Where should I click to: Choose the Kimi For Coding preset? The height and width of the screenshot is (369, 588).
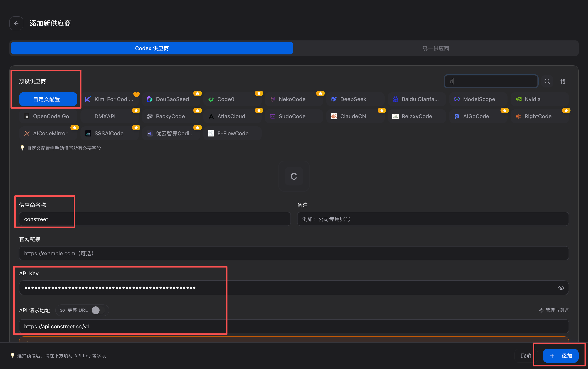[x=110, y=99]
